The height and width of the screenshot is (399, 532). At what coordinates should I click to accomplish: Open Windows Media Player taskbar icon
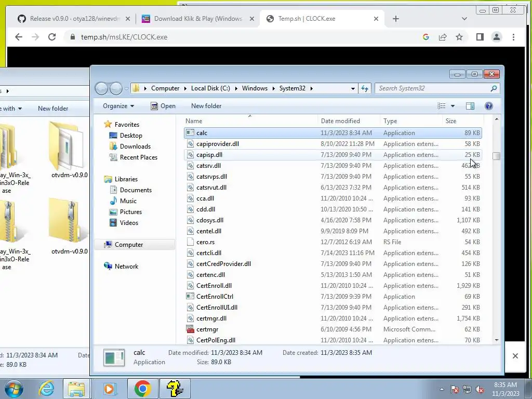109,389
